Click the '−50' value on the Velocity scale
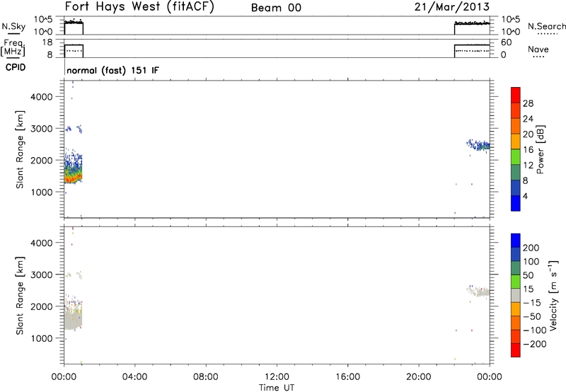Viewport: 566px width, 392px height. [x=532, y=316]
